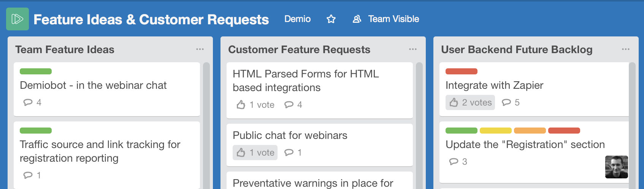Star the Feature Ideas board

pyautogui.click(x=331, y=19)
